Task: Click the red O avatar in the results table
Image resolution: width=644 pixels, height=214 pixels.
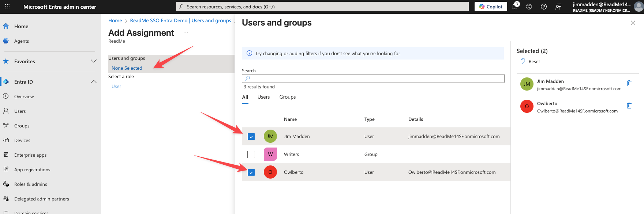Action: (x=270, y=172)
